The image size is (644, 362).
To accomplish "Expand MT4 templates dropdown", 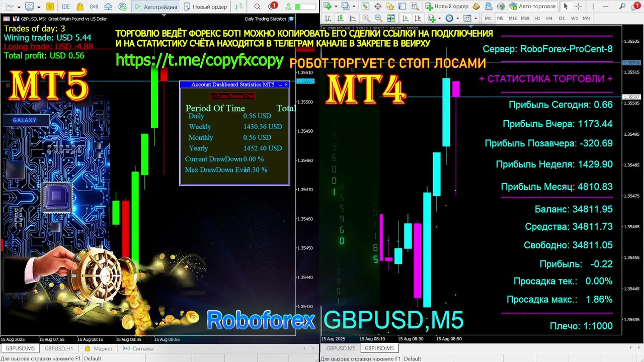I will click(475, 18).
